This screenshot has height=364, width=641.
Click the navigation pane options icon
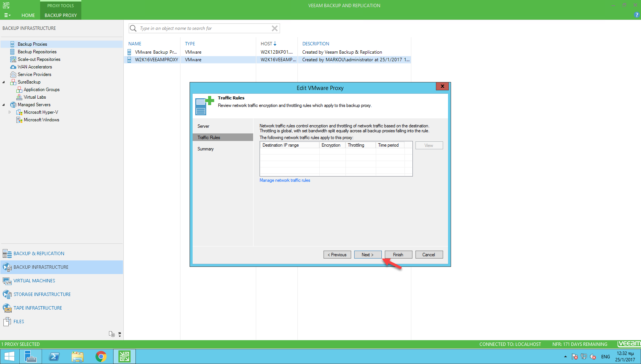tap(112, 334)
